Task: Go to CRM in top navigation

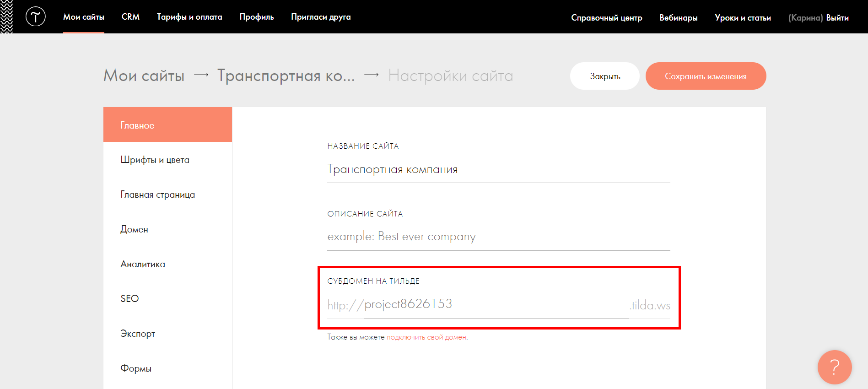Action: pyautogui.click(x=130, y=17)
